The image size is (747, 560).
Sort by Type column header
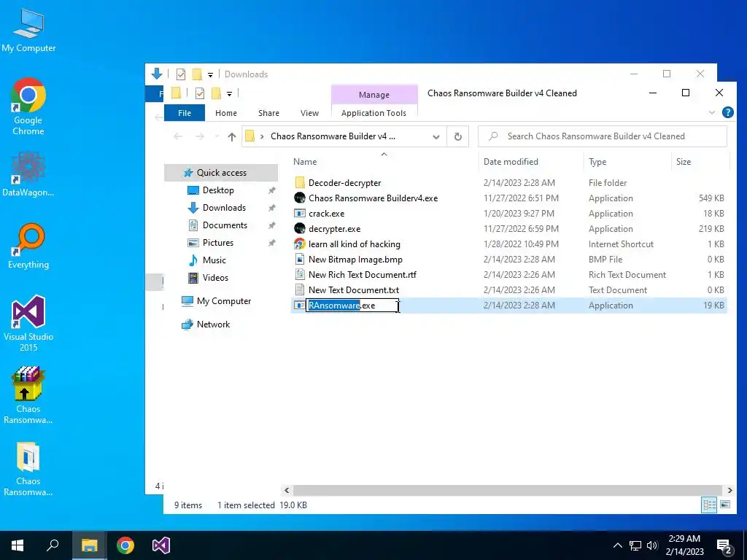coord(627,162)
